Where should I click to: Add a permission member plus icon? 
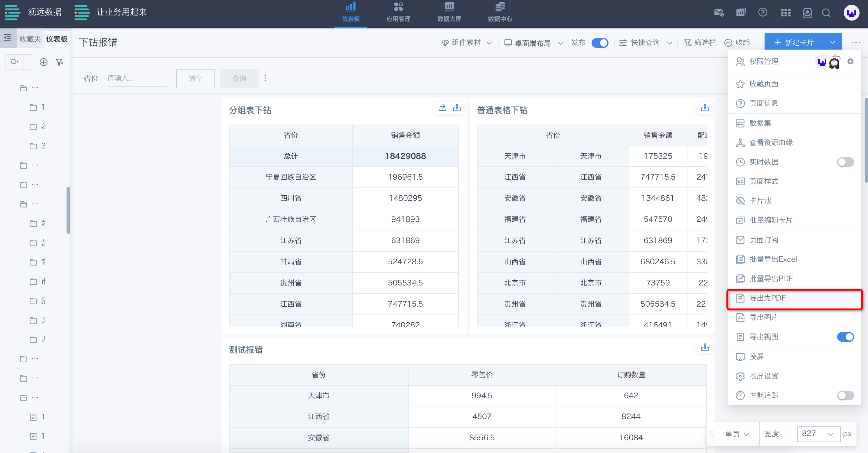pyautogui.click(x=850, y=61)
